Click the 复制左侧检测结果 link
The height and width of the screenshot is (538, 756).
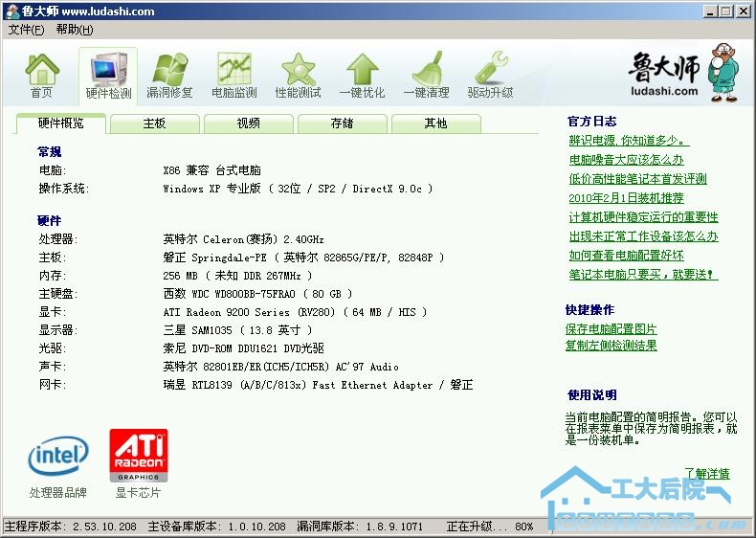[x=611, y=346]
